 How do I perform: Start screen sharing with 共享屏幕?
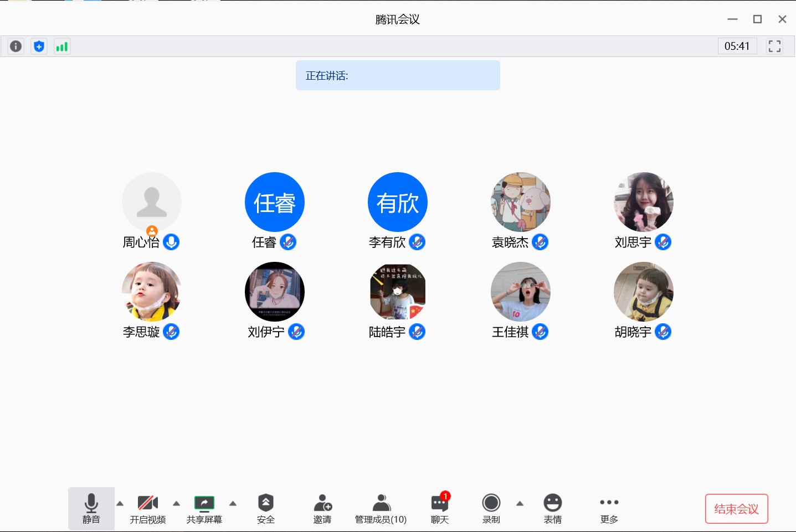tap(204, 509)
